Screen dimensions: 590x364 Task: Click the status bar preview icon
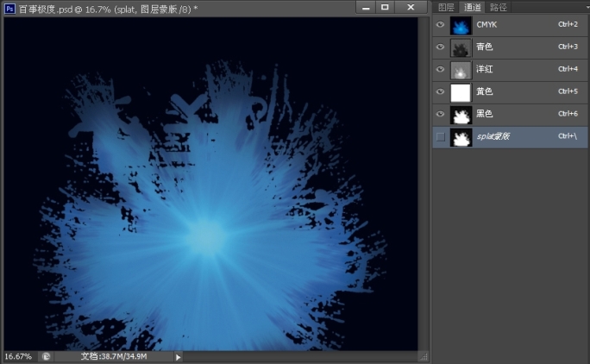pos(46,356)
